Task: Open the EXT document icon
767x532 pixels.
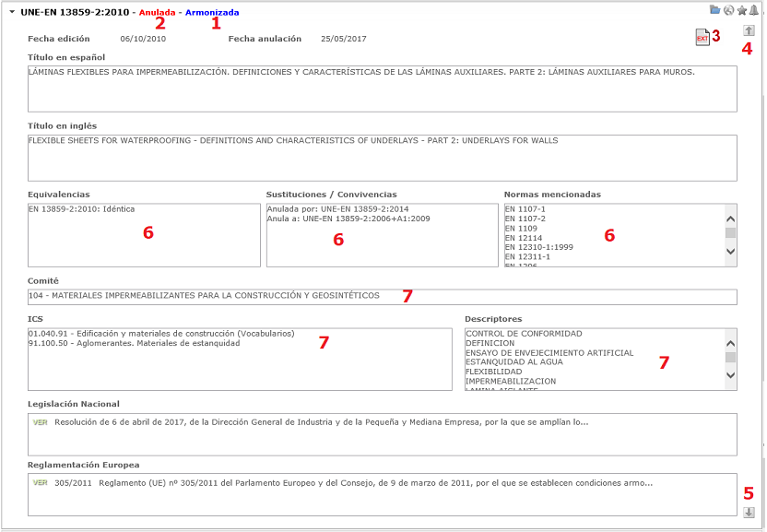Action: tap(702, 37)
